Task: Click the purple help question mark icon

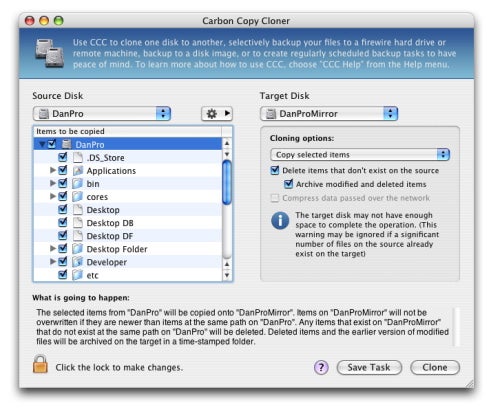Action: click(x=321, y=367)
